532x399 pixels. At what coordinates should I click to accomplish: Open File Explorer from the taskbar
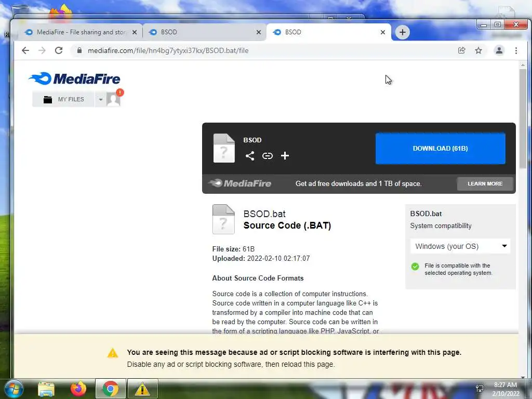[x=46, y=389]
